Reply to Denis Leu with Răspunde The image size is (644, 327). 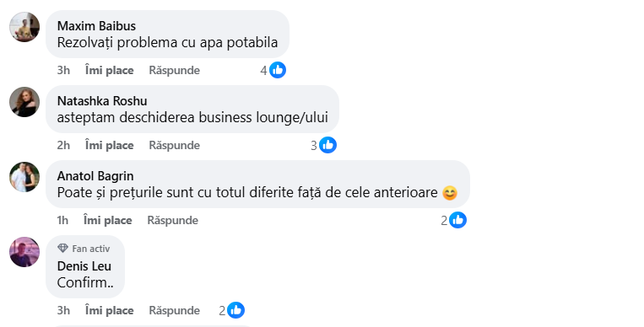(x=174, y=311)
